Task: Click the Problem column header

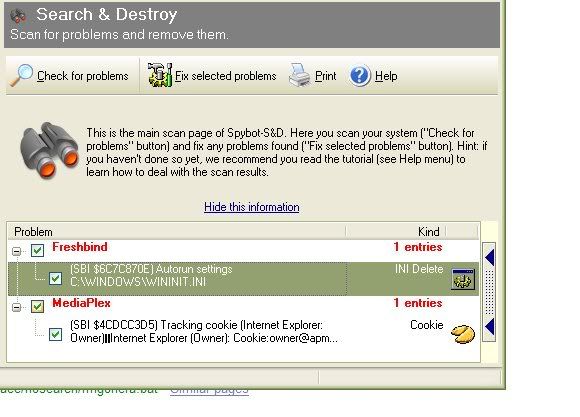Action: tap(176, 232)
